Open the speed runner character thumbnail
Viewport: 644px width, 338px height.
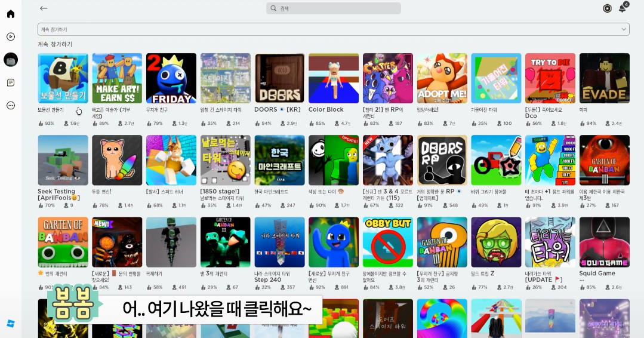171,160
